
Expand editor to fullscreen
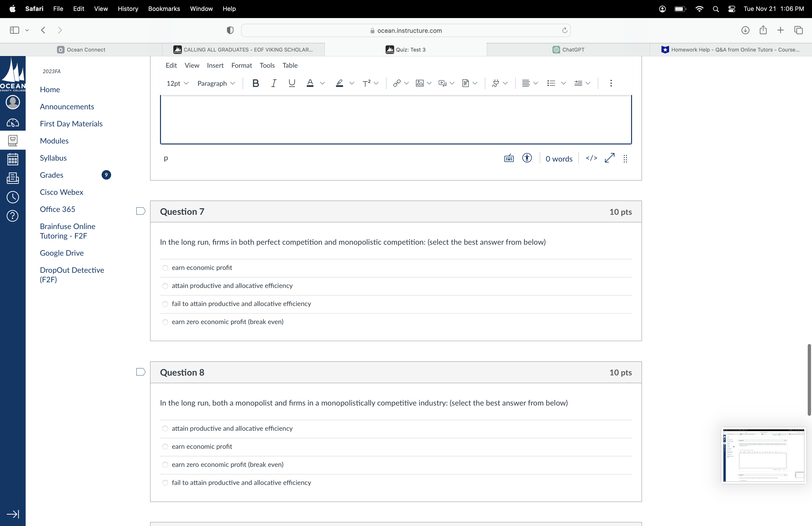click(609, 158)
